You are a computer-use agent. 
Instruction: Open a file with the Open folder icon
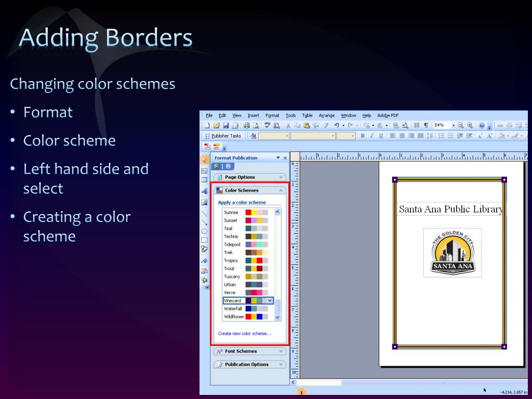point(217,126)
